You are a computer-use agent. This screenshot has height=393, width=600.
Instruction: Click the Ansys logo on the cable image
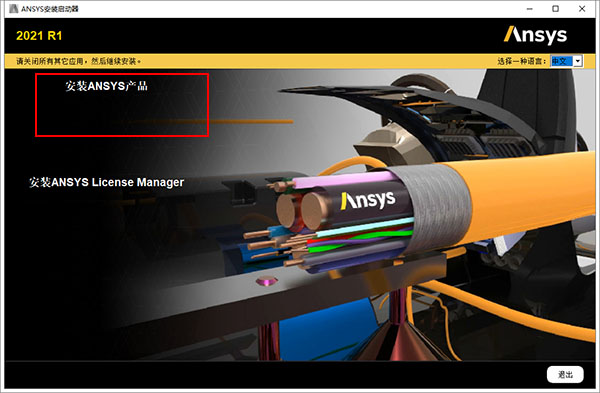[368, 200]
